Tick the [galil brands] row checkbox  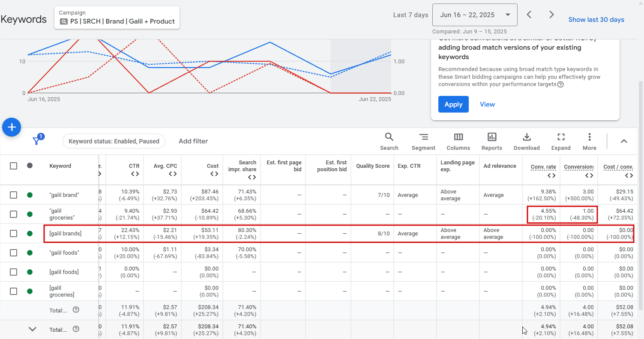(14, 233)
